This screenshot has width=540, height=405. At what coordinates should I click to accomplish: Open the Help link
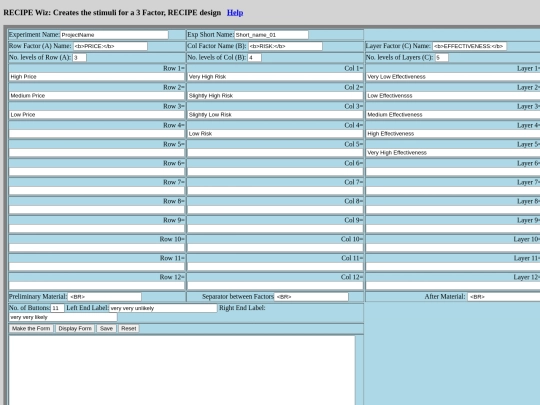235,13
